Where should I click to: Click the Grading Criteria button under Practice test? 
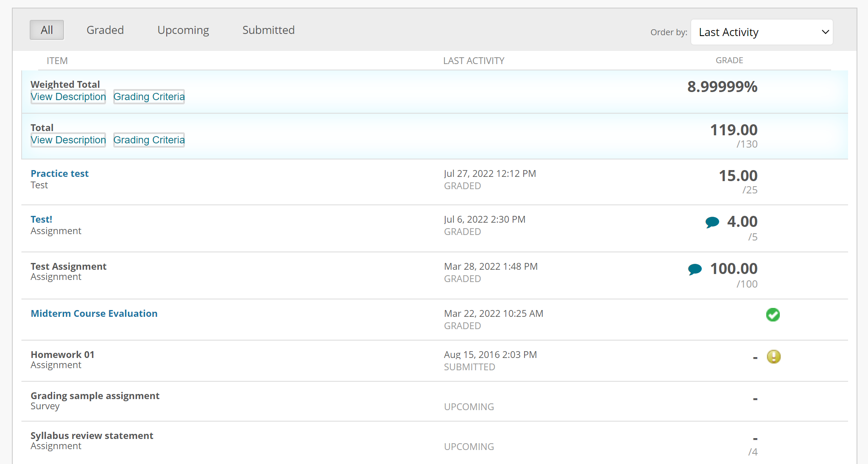click(149, 140)
